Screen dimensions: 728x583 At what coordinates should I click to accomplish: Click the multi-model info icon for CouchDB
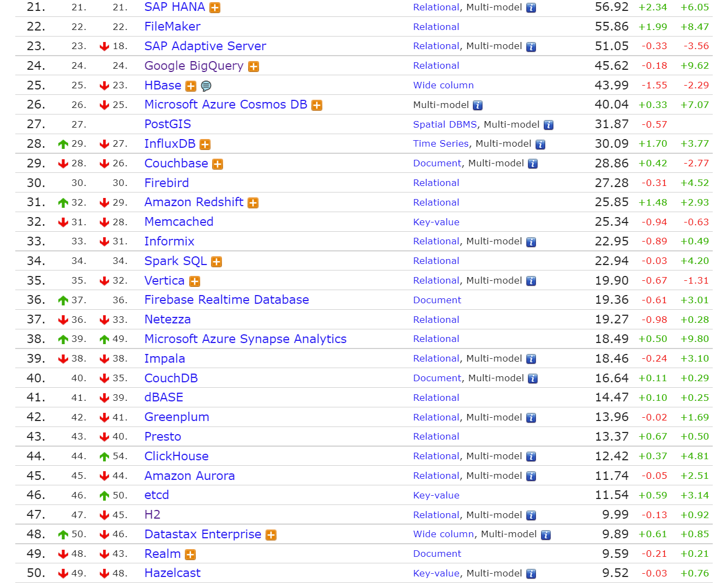click(x=533, y=378)
